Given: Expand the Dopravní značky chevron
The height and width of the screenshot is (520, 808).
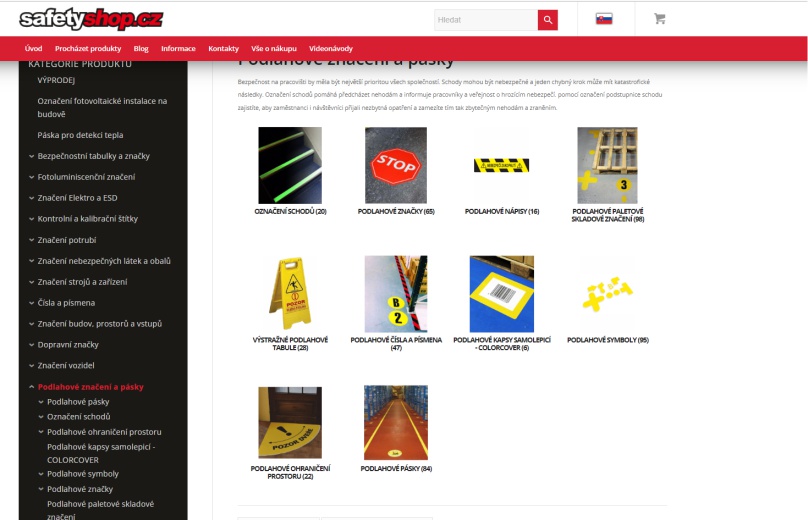Looking at the screenshot, I should [x=31, y=345].
